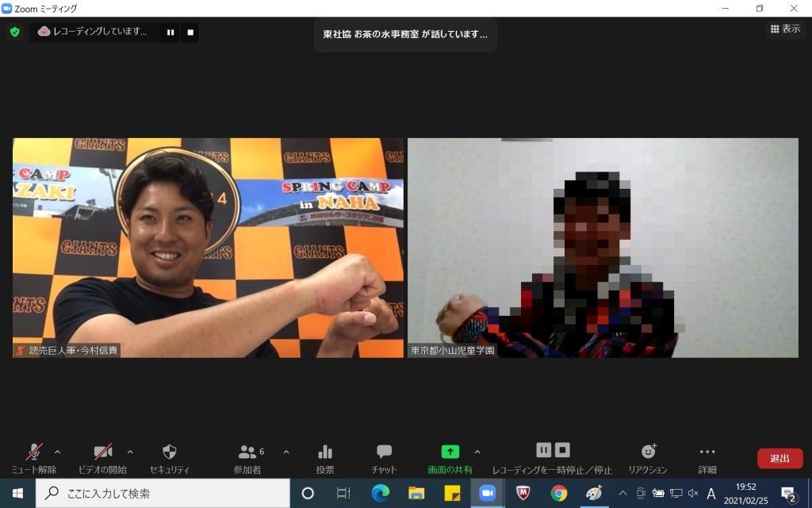The image size is (812, 508).
Task: Start the video camera
Action: click(102, 457)
